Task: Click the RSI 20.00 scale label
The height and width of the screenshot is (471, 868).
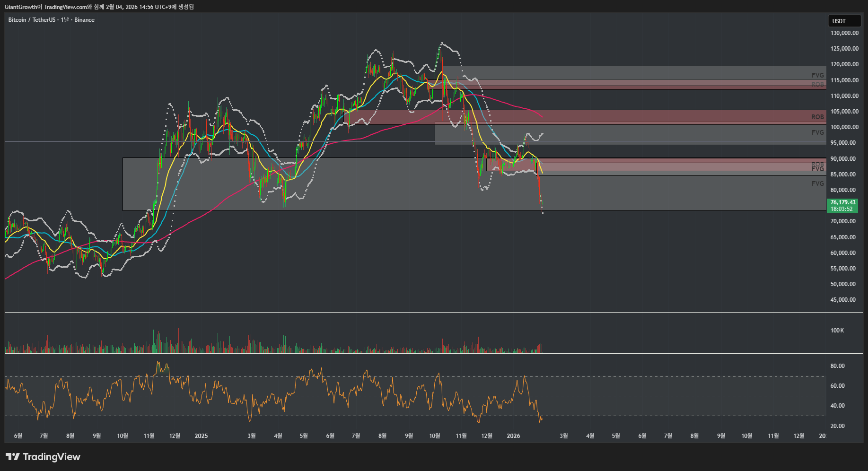Action: (837, 426)
